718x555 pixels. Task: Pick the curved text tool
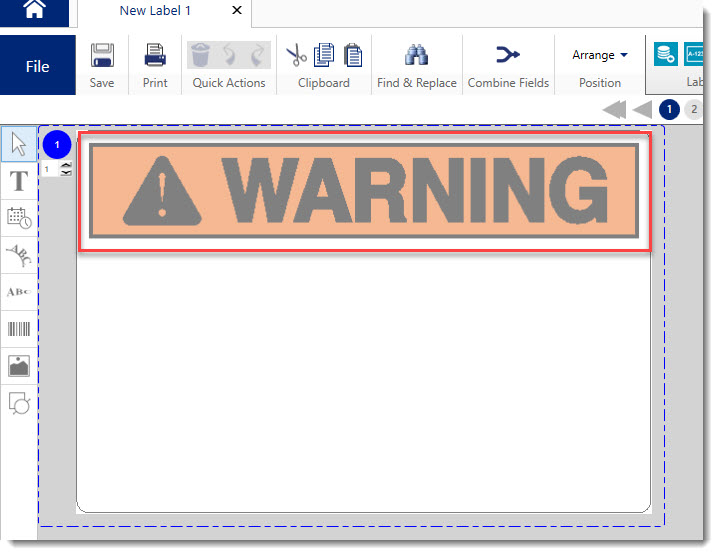coord(18,255)
